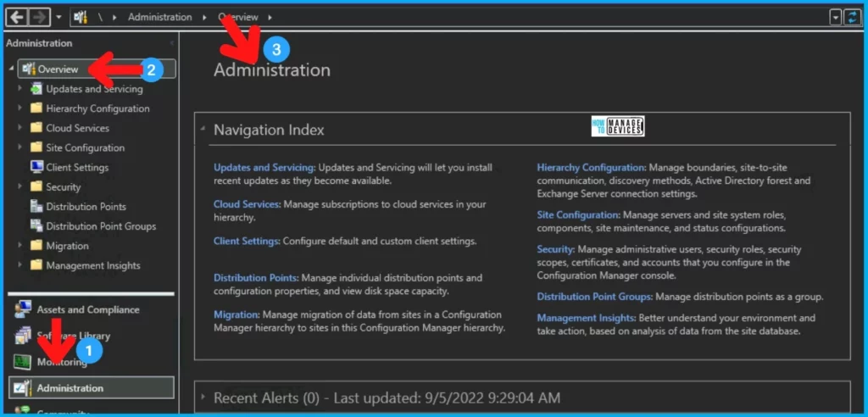The image size is (868, 417).
Task: Click the Hierarchy Configuration folder icon
Action: pyautogui.click(x=36, y=108)
